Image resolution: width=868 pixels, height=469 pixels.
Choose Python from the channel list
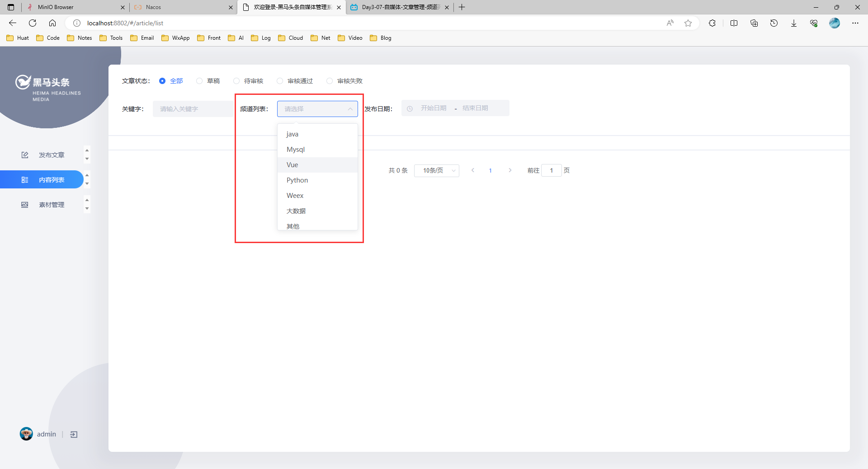click(x=297, y=180)
